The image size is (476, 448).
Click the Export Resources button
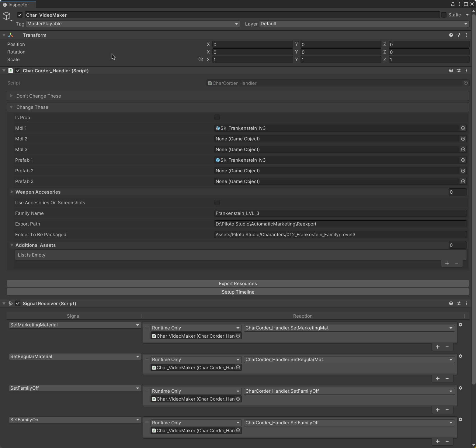238,283
